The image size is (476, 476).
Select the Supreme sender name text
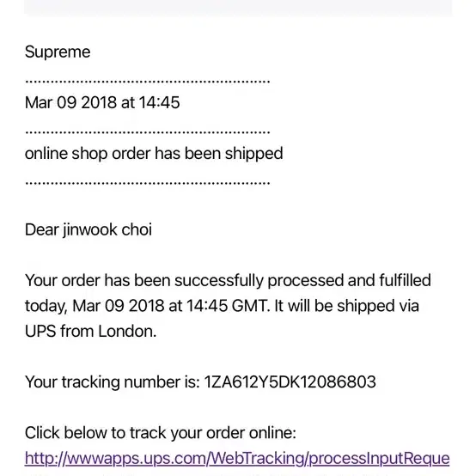(58, 52)
